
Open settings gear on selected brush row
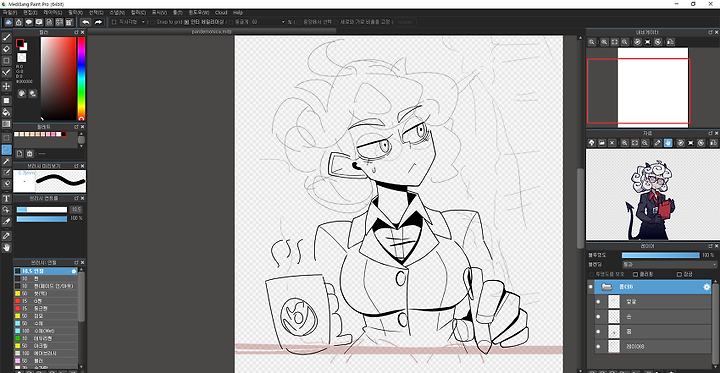(x=74, y=271)
